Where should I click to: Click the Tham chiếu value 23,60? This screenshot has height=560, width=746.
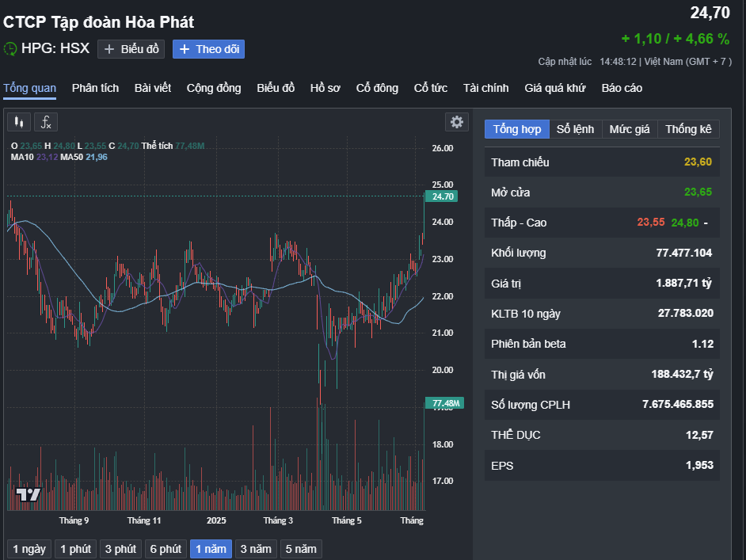click(698, 162)
